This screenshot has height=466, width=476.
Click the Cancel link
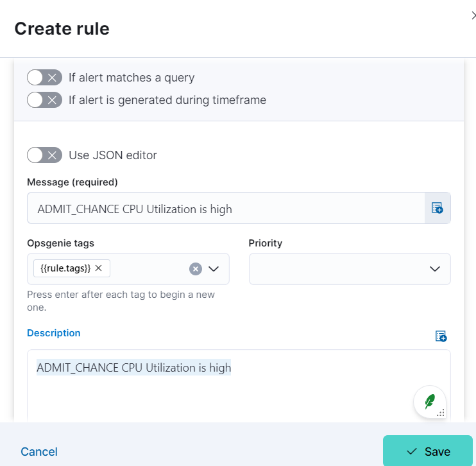point(39,452)
